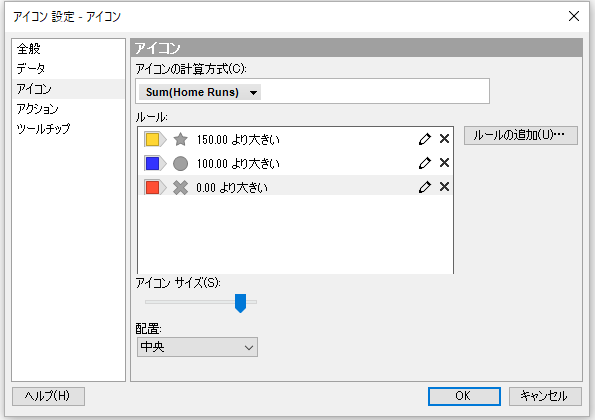Click the star shape icon
Screen dimensions: 595x420
click(181, 140)
